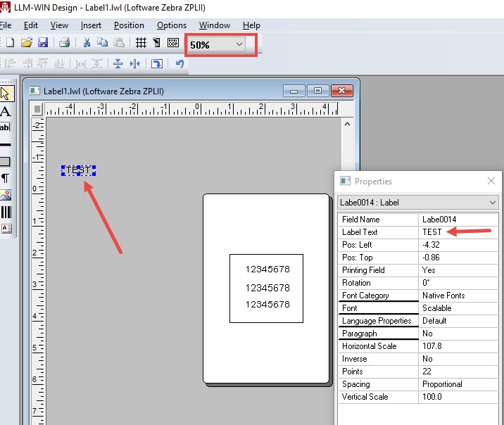Click the Space Evenly Vertically icon
Image resolution: width=504 pixels, height=425 pixels.
tap(97, 63)
